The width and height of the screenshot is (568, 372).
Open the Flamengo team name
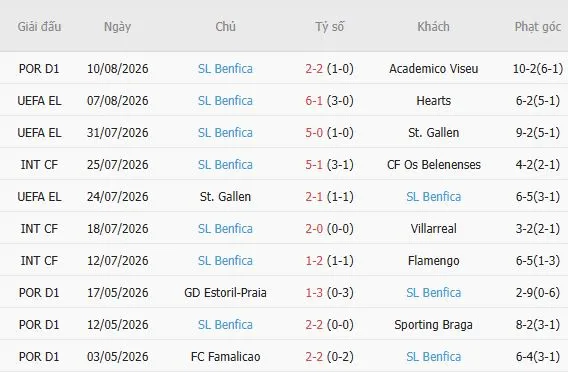click(x=433, y=260)
